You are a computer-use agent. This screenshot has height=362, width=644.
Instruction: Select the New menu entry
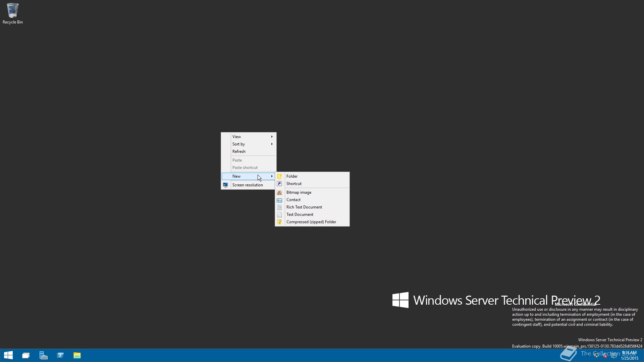(x=249, y=176)
